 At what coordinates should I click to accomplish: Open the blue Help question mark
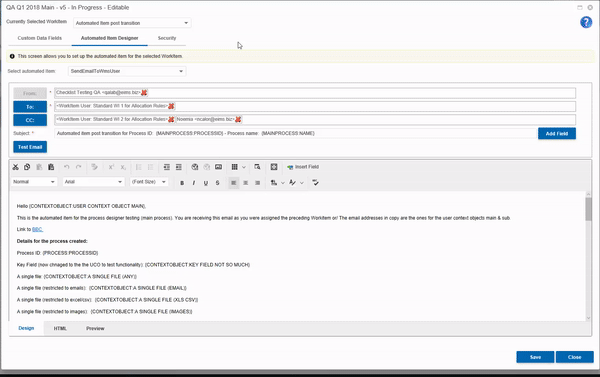coord(586,22)
